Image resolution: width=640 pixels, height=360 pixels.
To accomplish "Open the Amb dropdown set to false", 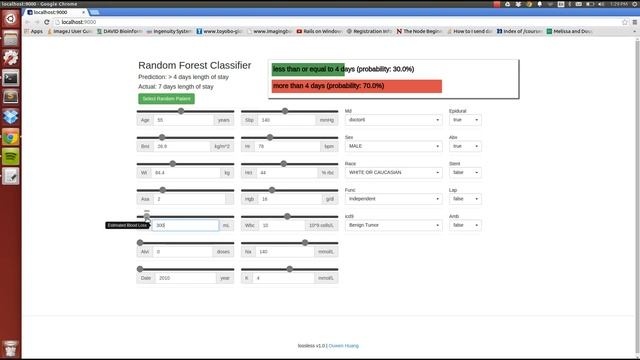I will point(465,225).
